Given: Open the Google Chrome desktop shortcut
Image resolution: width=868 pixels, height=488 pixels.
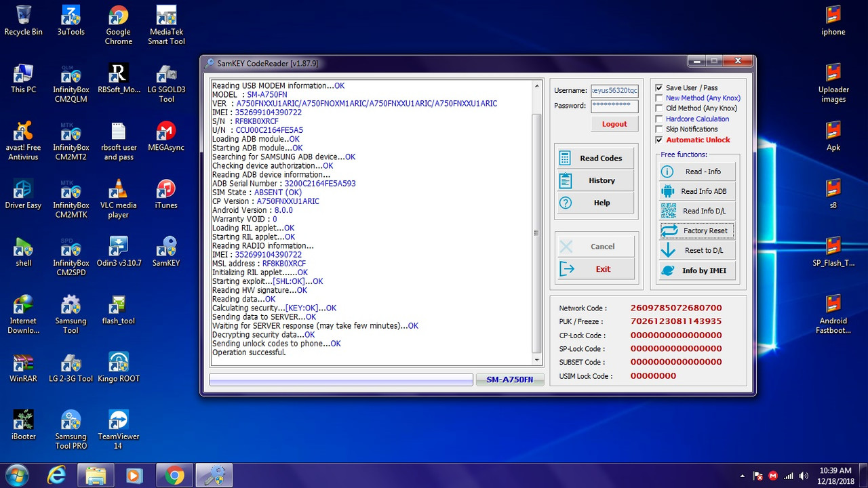Looking at the screenshot, I should pos(118,25).
